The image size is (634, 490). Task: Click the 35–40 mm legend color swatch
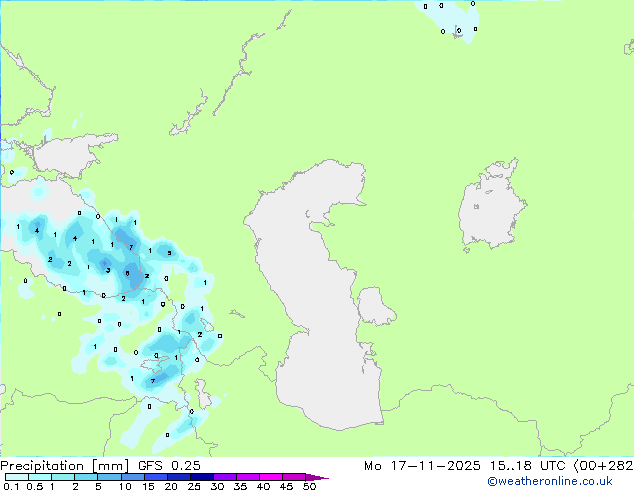247,477
